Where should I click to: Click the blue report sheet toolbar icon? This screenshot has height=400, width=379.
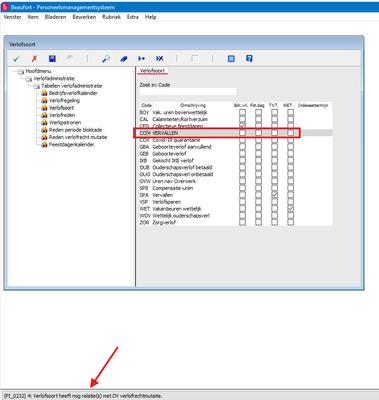pyautogui.click(x=231, y=59)
